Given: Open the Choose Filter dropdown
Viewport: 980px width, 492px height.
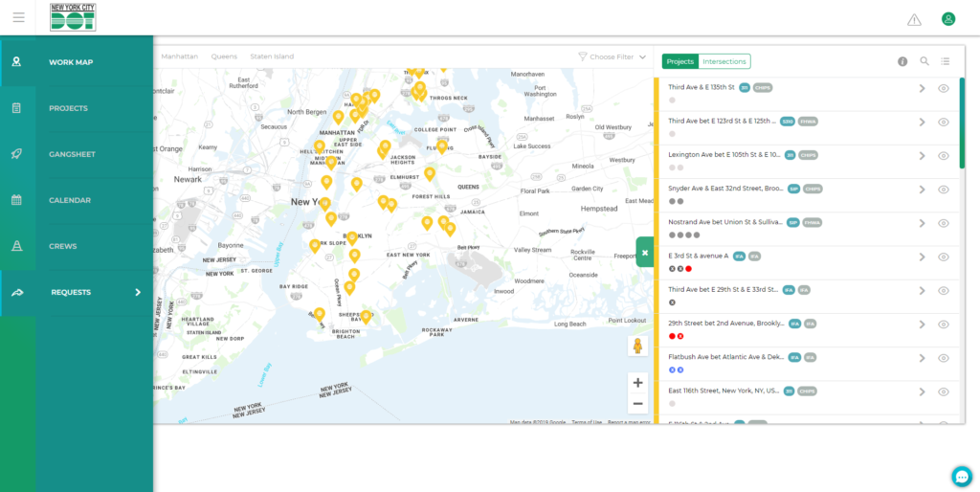Looking at the screenshot, I should coord(613,56).
